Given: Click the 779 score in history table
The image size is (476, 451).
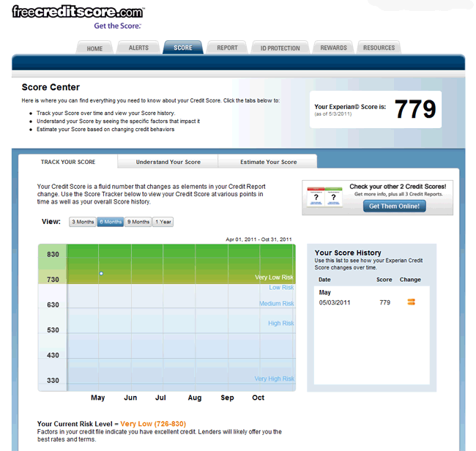Looking at the screenshot, I should click(384, 302).
